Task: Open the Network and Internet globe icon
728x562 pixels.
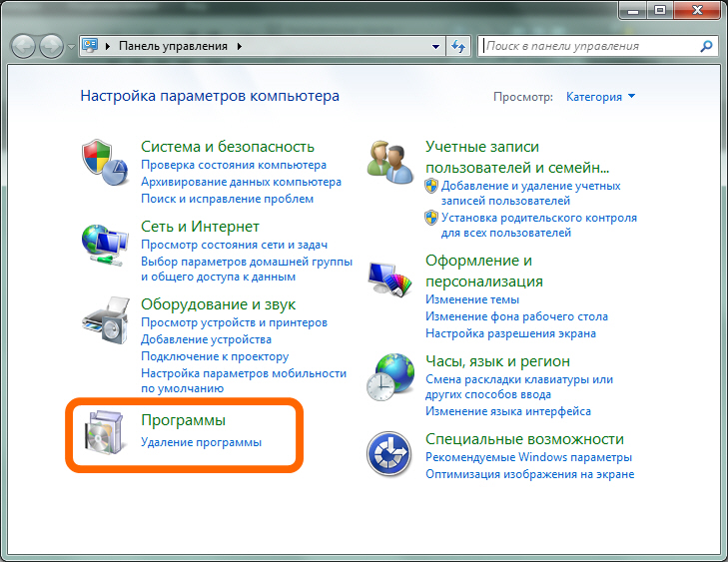Action: [x=105, y=245]
